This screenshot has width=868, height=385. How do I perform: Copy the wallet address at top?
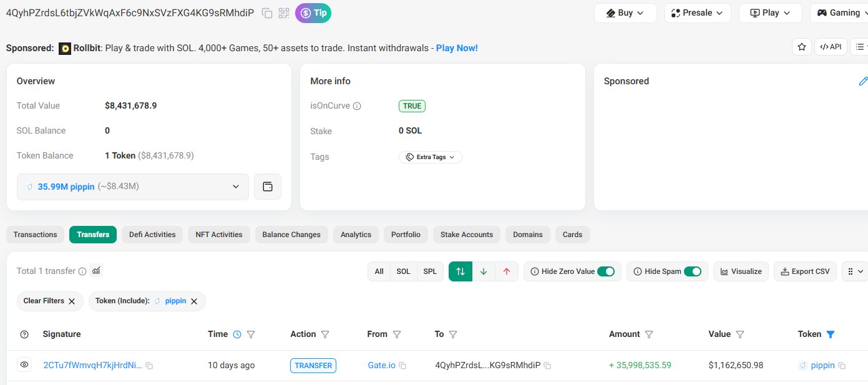267,13
